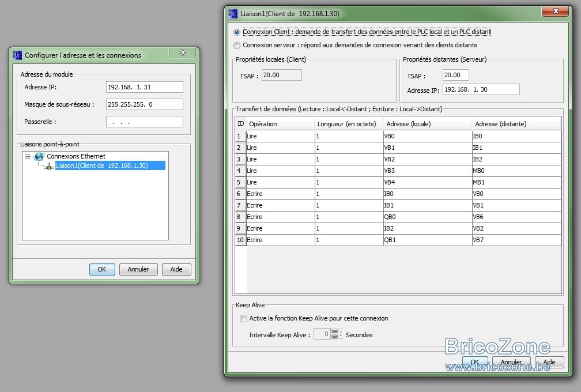Select the Connexion Client radio button

pos(237,32)
